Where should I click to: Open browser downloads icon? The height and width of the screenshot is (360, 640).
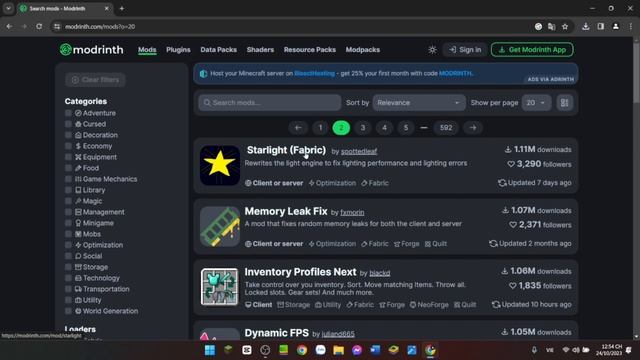point(586,27)
